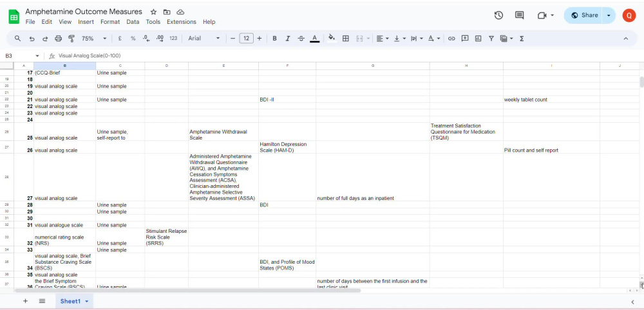Screen dimensions: 644x310
Task: Create a filter funnel icon
Action: pos(491,39)
